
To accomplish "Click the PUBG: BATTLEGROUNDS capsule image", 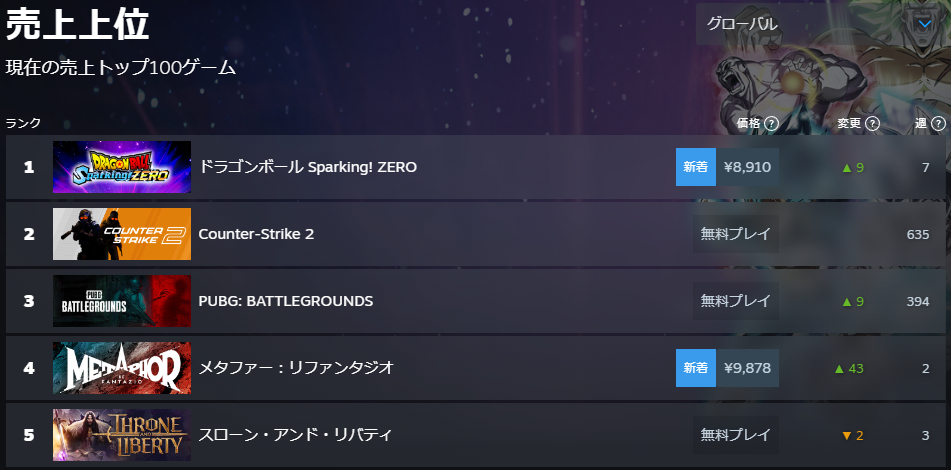I will pyautogui.click(x=121, y=301).
